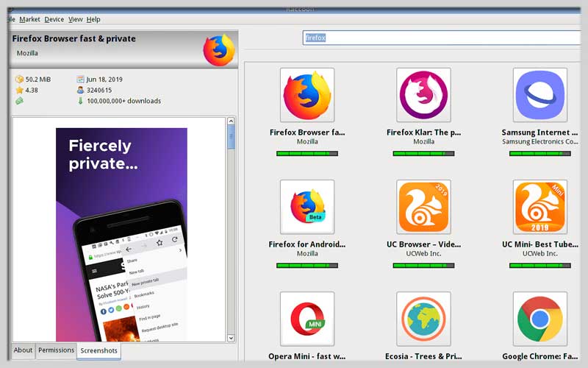588x368 pixels.
Task: Click the search field containing firefox
Action: click(441, 38)
